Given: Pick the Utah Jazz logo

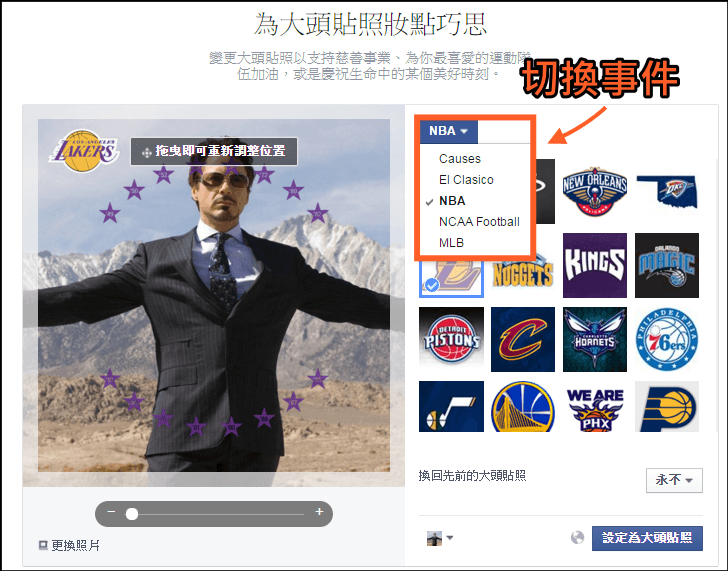Looking at the screenshot, I should [451, 407].
